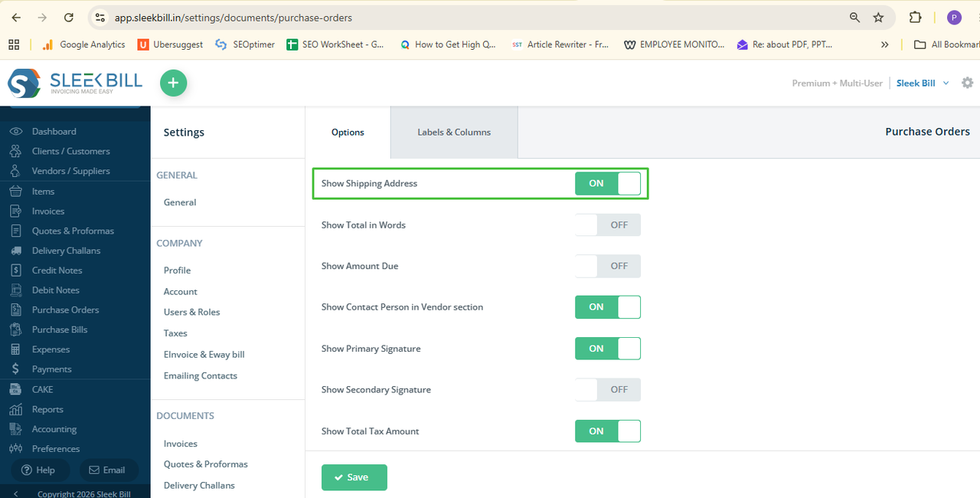Open the settings gear icon
This screenshot has height=498, width=980.
[968, 83]
